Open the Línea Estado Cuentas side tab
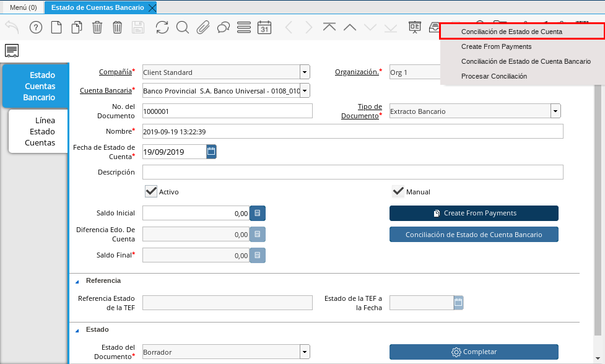Viewport: 605px width, 364px height. pyautogui.click(x=38, y=131)
